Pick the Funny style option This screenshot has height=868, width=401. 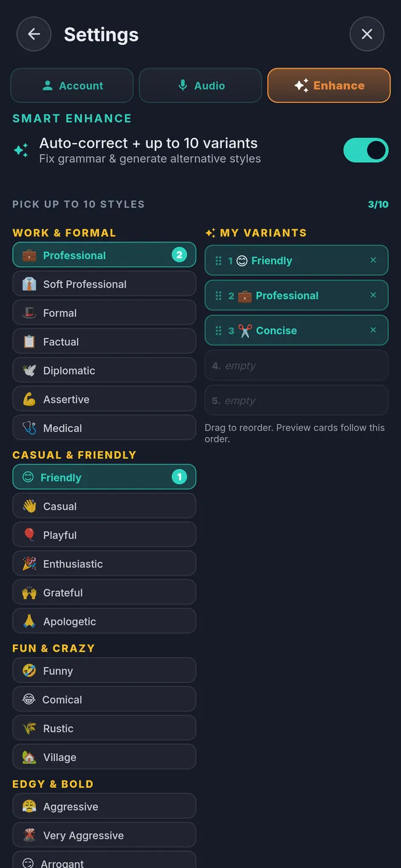105,670
